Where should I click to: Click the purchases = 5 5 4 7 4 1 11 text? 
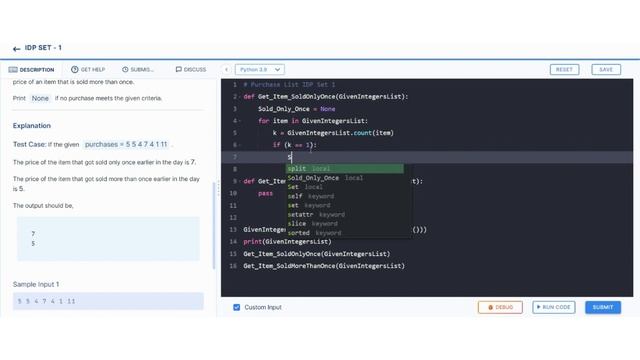[126, 144]
